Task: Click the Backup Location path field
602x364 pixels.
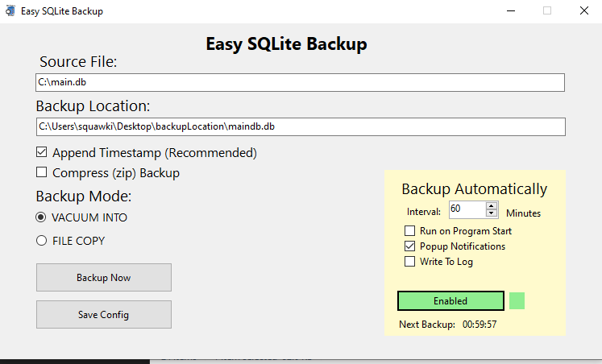Action: 301,126
